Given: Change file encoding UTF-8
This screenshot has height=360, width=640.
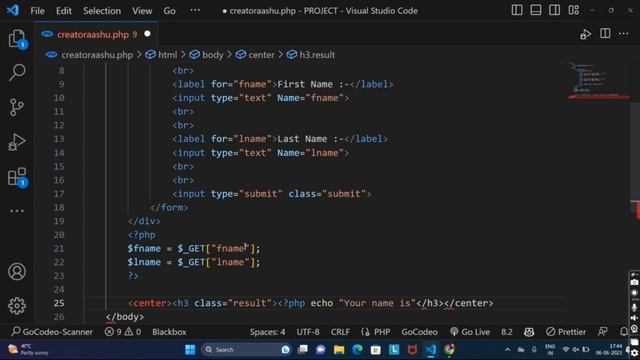Looking at the screenshot, I should coord(308,332).
